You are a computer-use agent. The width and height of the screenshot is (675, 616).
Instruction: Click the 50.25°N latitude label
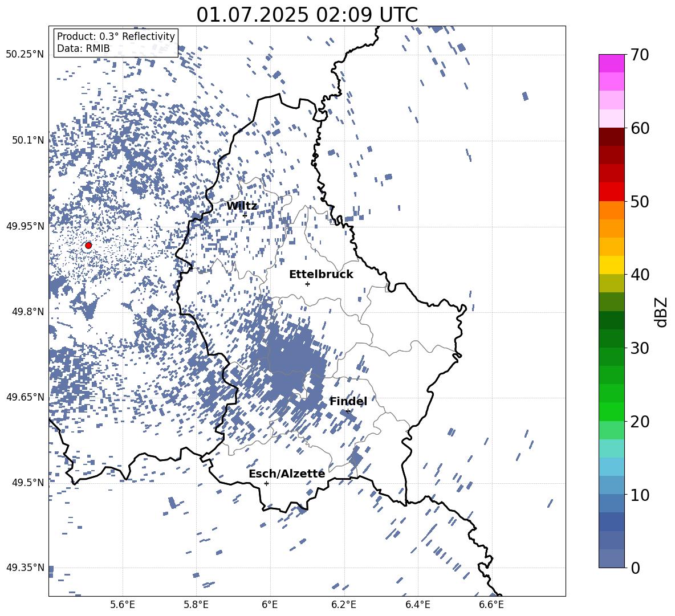(25, 54)
